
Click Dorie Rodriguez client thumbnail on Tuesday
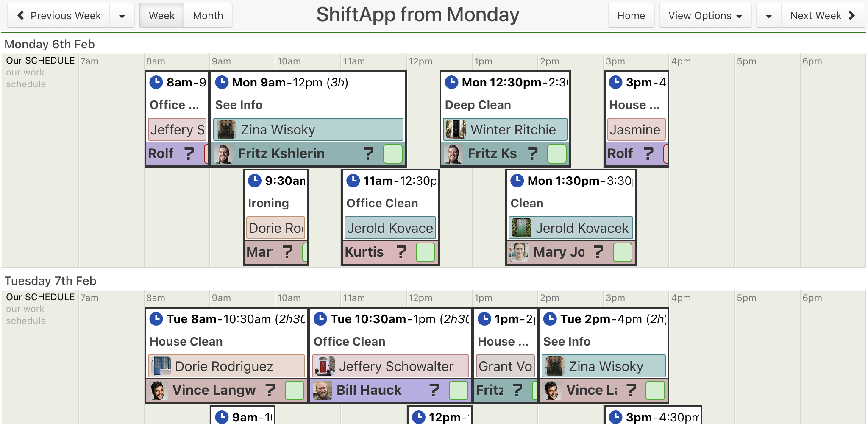tap(161, 366)
